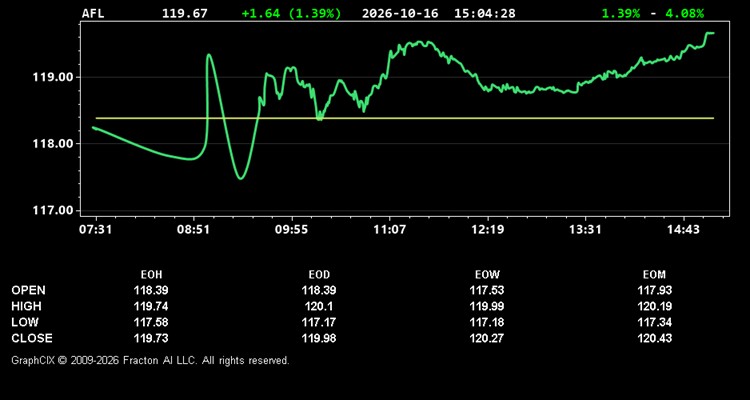Click the 12:19 time axis label
This screenshot has height=400, width=750.
pyautogui.click(x=487, y=230)
